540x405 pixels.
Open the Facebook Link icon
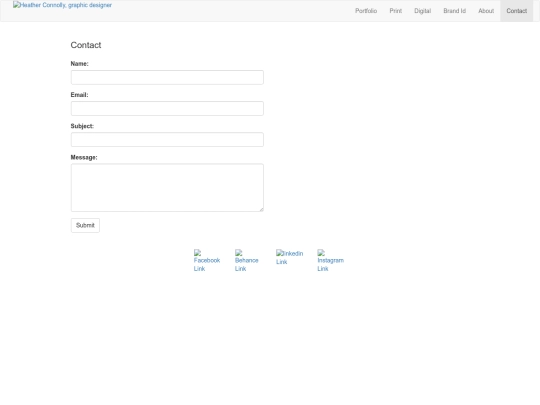[x=207, y=261]
